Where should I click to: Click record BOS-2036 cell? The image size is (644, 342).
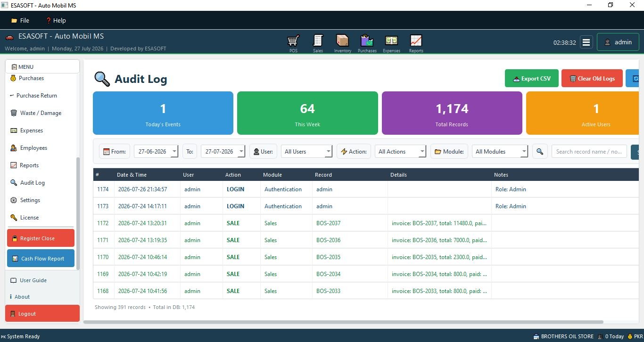point(350,240)
